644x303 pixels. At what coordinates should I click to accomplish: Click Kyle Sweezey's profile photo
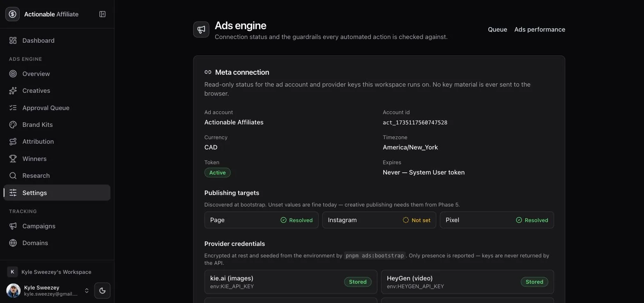coord(14,291)
